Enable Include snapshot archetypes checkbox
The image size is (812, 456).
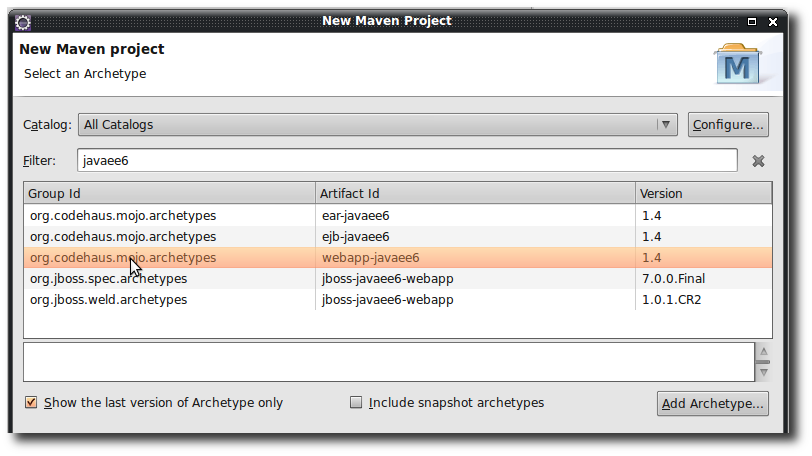356,402
